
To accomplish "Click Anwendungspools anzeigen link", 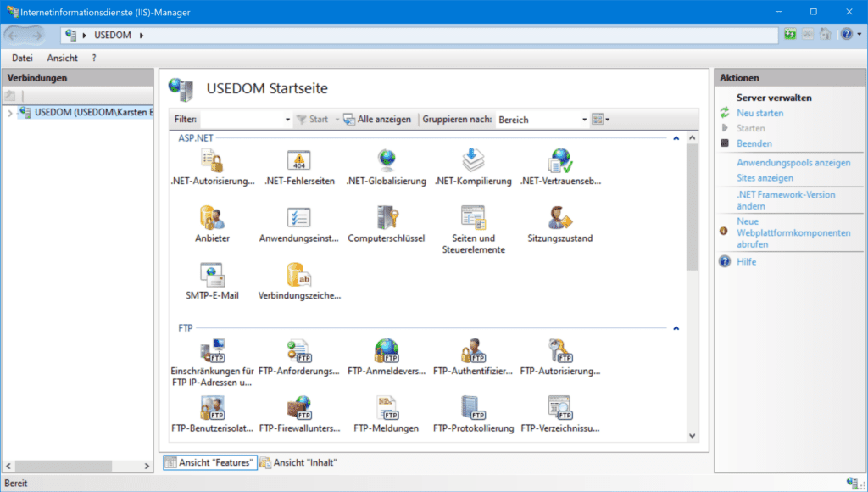I will click(x=793, y=163).
